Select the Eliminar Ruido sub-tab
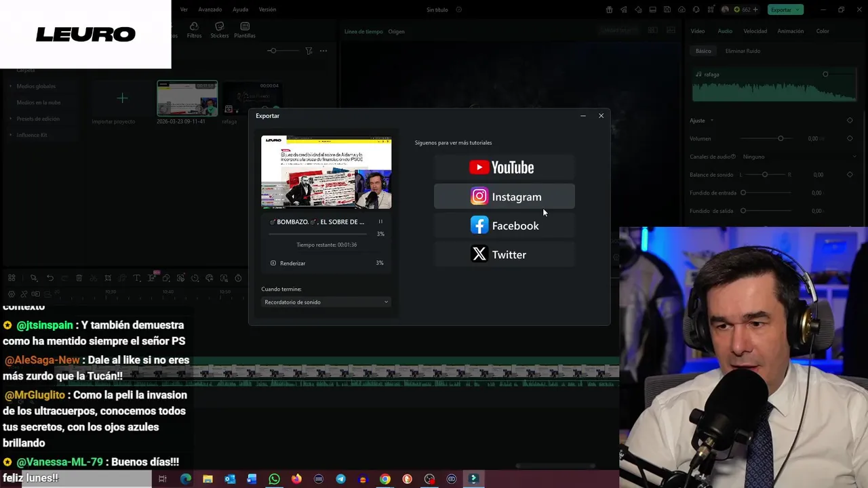This screenshot has height=488, width=868. pos(743,51)
